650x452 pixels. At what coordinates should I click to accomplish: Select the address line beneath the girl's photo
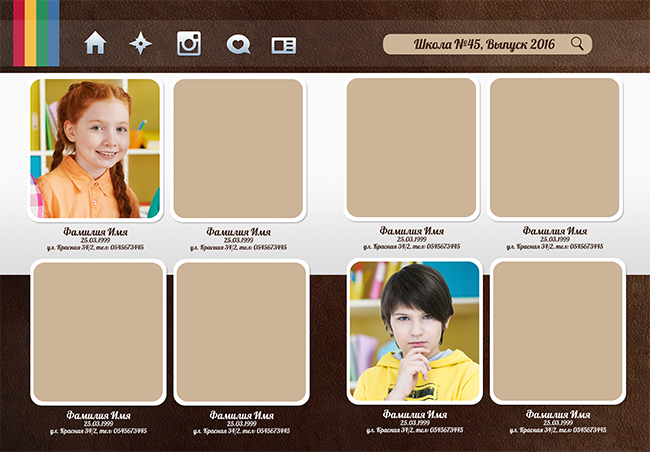tap(95, 247)
